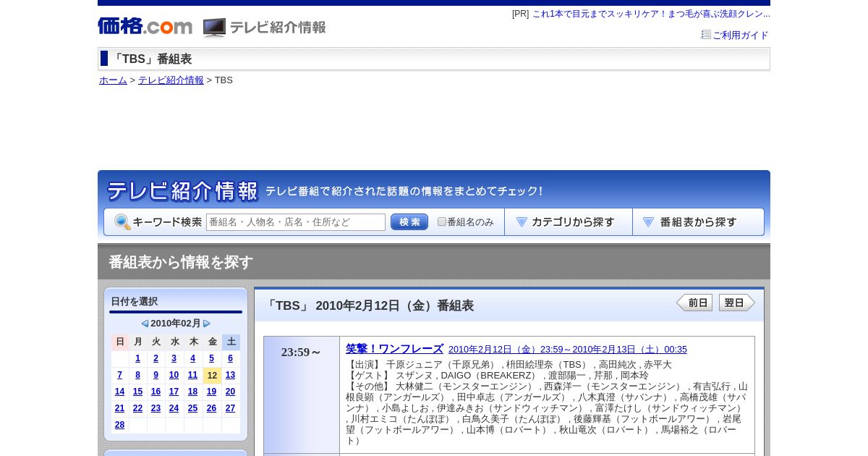Select February 19 in calendar
This screenshot has width=868, height=456.
tap(212, 392)
